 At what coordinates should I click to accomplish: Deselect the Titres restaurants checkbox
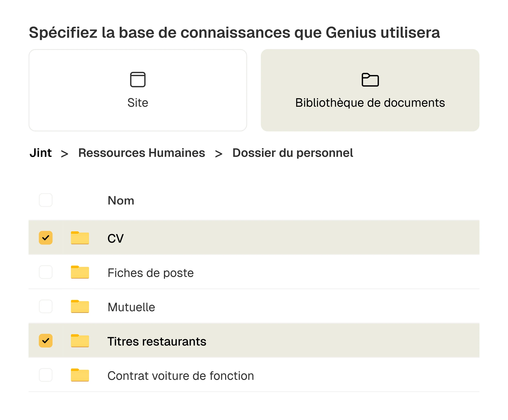click(46, 341)
